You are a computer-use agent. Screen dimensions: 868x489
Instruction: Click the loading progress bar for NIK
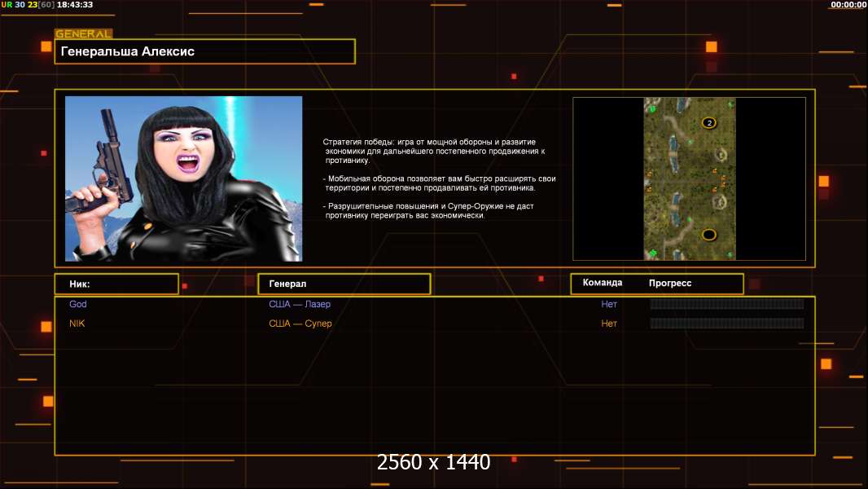tap(726, 324)
